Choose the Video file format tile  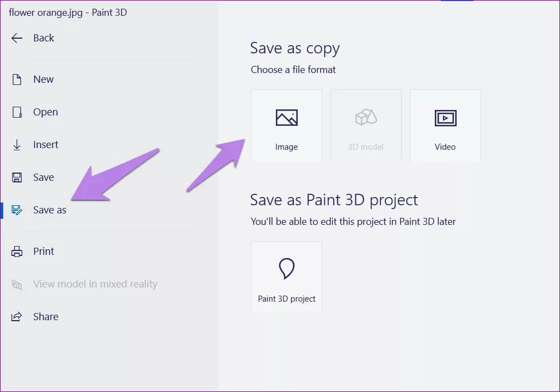tap(445, 125)
